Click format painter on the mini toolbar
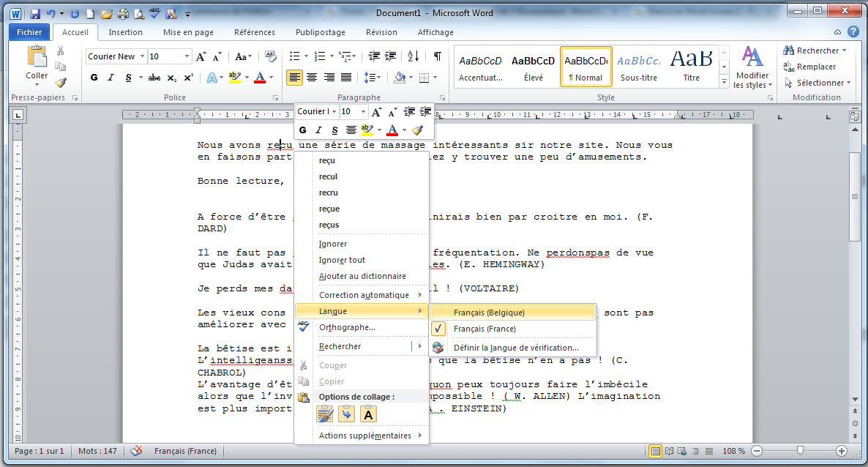The width and height of the screenshot is (868, 467). (417, 130)
